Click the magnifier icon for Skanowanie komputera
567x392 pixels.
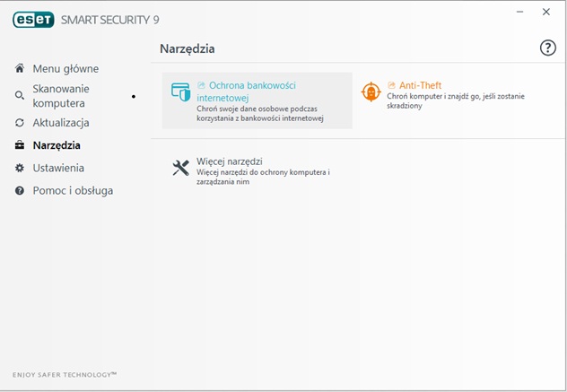[20, 95]
